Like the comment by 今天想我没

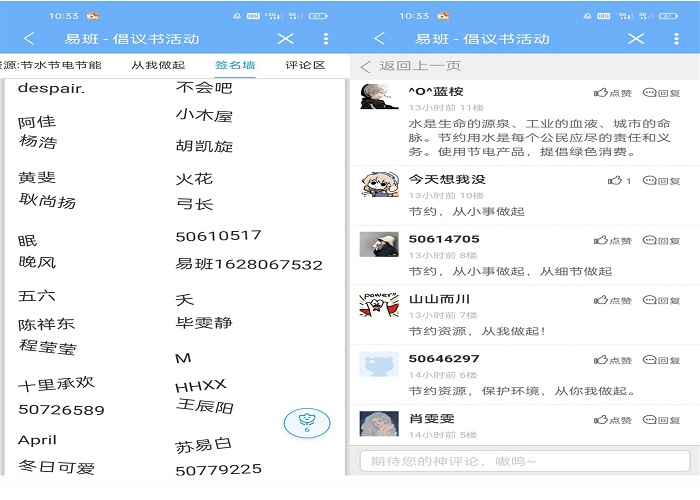pos(619,181)
